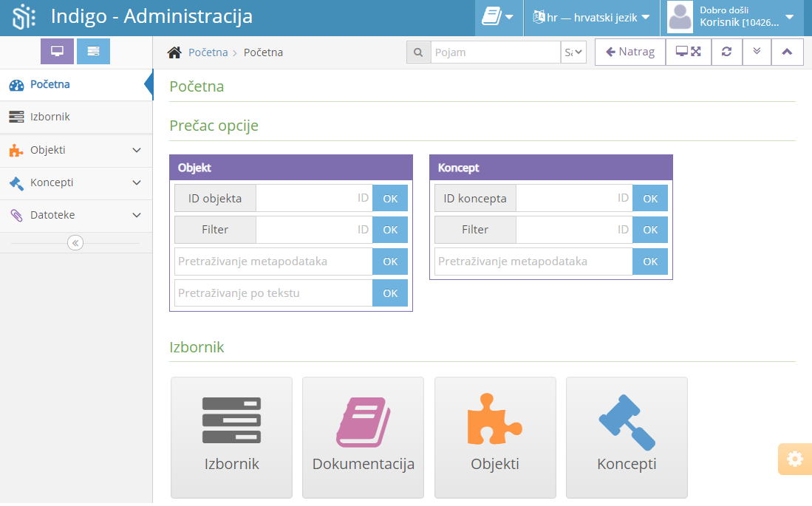This screenshot has width=812, height=506.
Task: Select the Koncepti tile at the bottom
Action: tap(626, 437)
